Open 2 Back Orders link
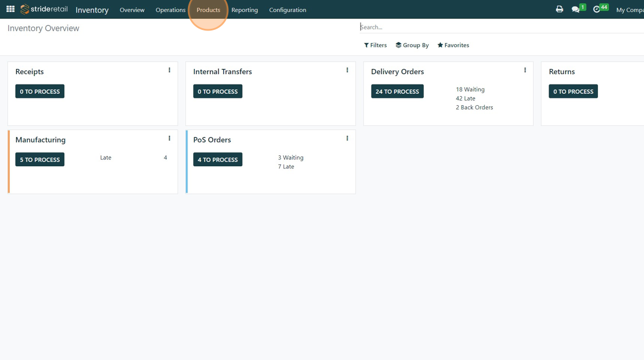The image size is (644, 360). [x=474, y=108]
